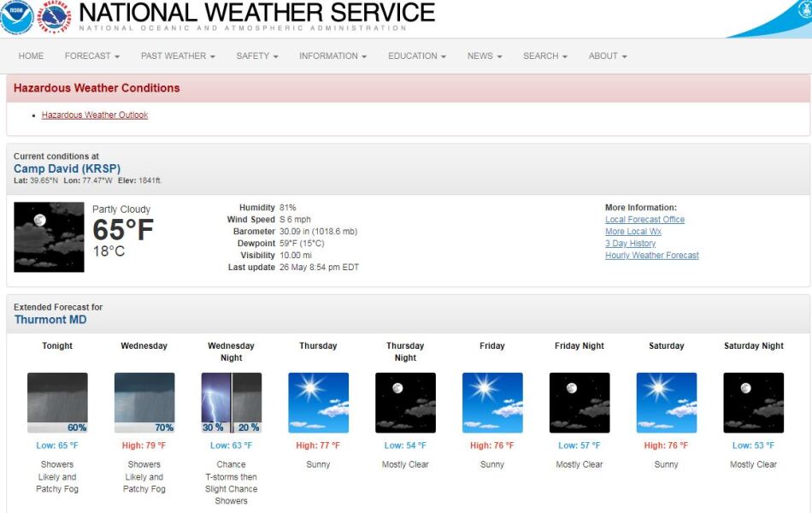Click the High: 79 °F text under Wednesday

click(144, 445)
